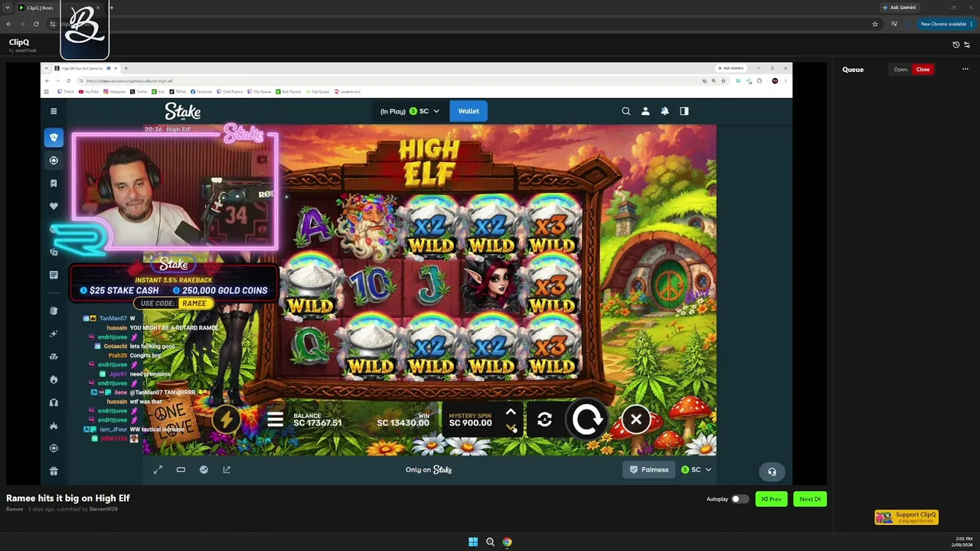
Task: Close the slot bonus with X button
Action: [635, 419]
